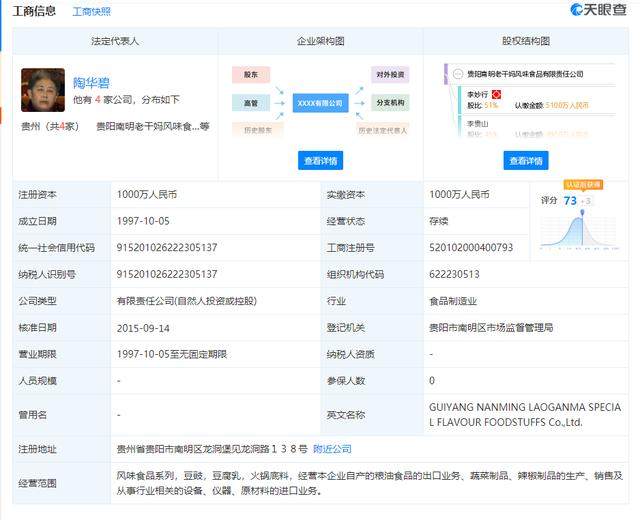Click the 有限责任公司(自然人投资或控股) company type
The image size is (640, 520).
point(187,301)
